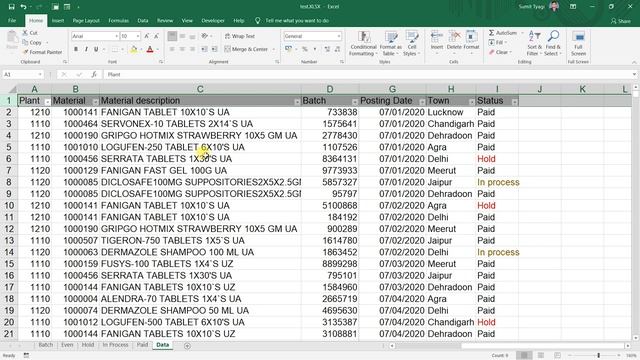
Task: Open the number format dropdown
Action: [339, 36]
